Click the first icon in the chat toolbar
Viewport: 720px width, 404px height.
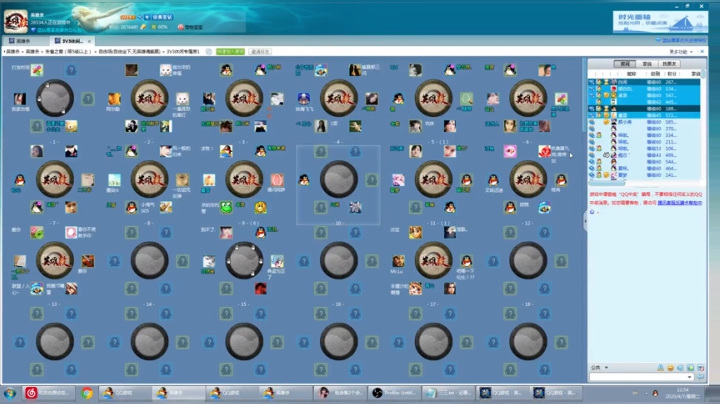point(660,368)
